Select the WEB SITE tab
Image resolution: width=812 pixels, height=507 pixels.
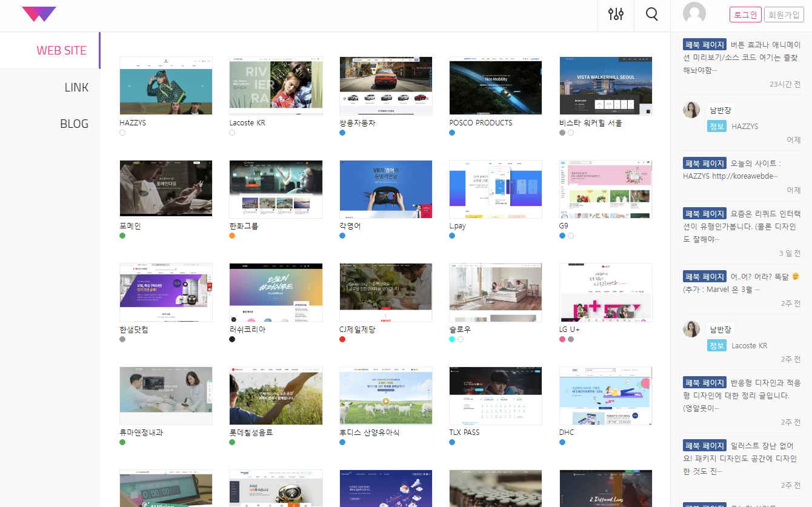point(50,50)
